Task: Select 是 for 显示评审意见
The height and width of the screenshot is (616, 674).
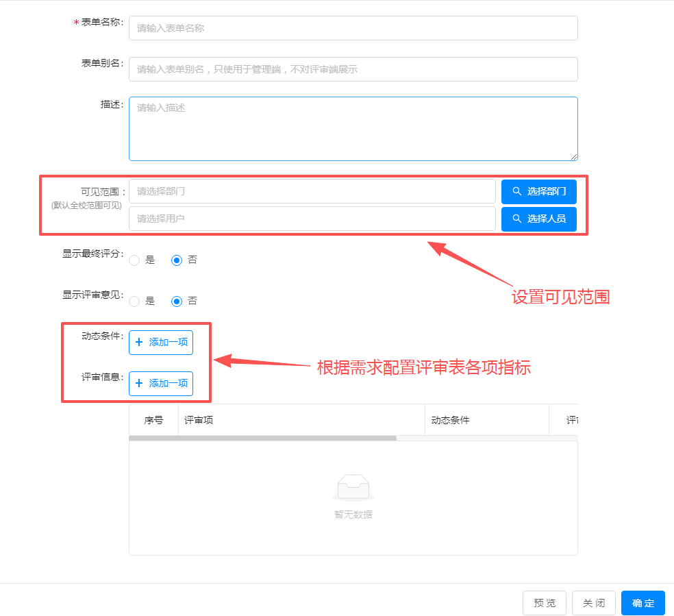Action: (134, 301)
